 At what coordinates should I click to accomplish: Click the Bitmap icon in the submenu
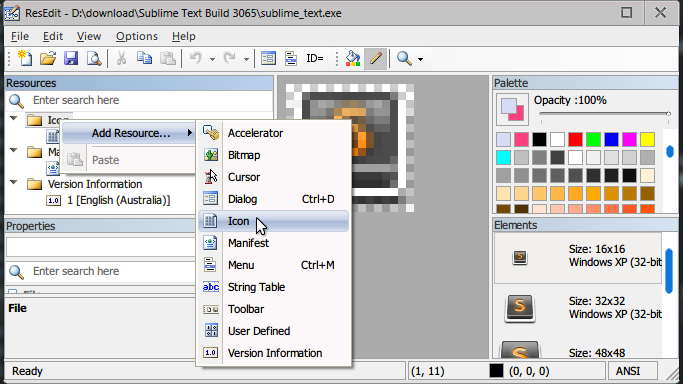tap(211, 155)
